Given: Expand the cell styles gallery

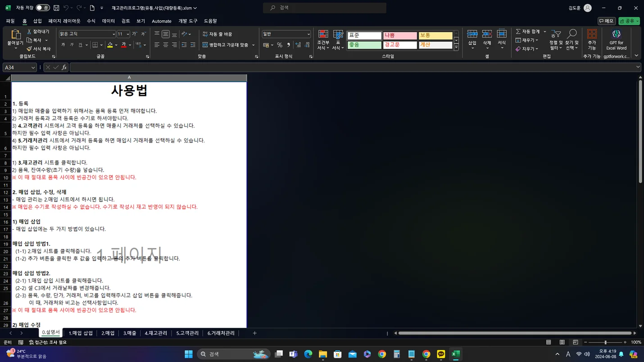Looking at the screenshot, I should click(x=456, y=47).
